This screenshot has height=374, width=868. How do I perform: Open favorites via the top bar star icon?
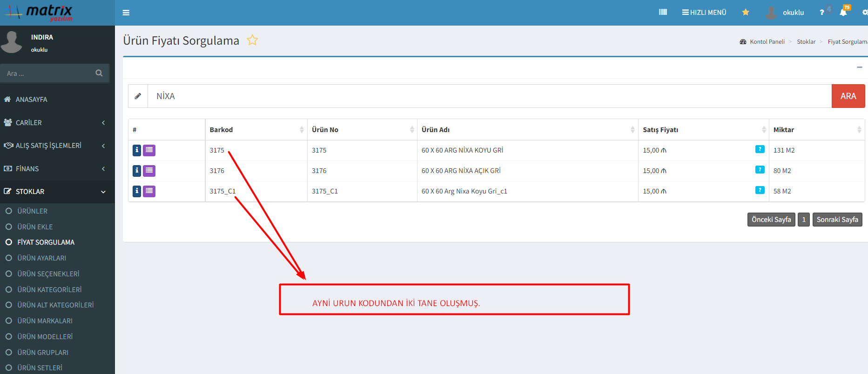746,12
